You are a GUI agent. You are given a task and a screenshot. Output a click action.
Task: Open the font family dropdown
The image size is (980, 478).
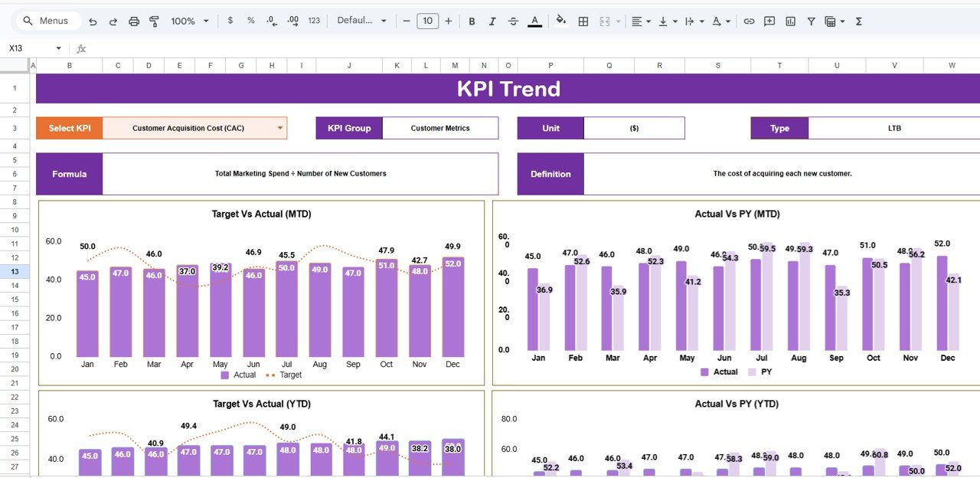tap(362, 21)
